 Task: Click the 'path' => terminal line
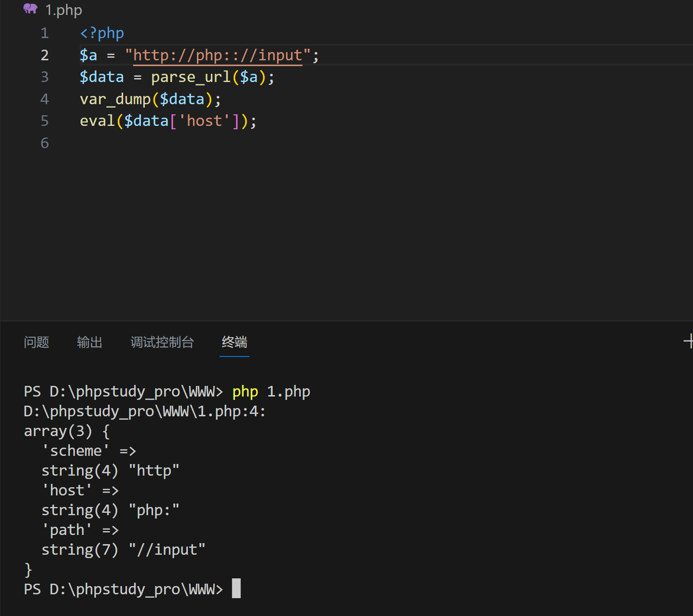click(80, 530)
